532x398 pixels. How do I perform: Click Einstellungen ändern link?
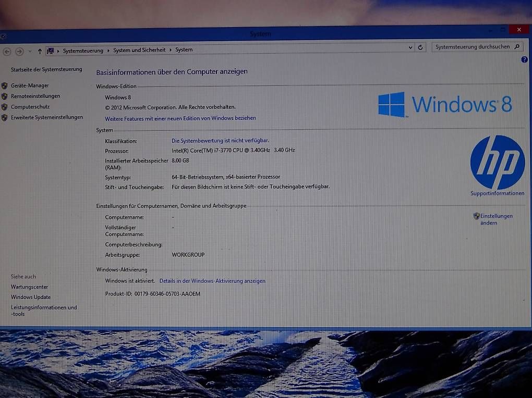(x=496, y=219)
